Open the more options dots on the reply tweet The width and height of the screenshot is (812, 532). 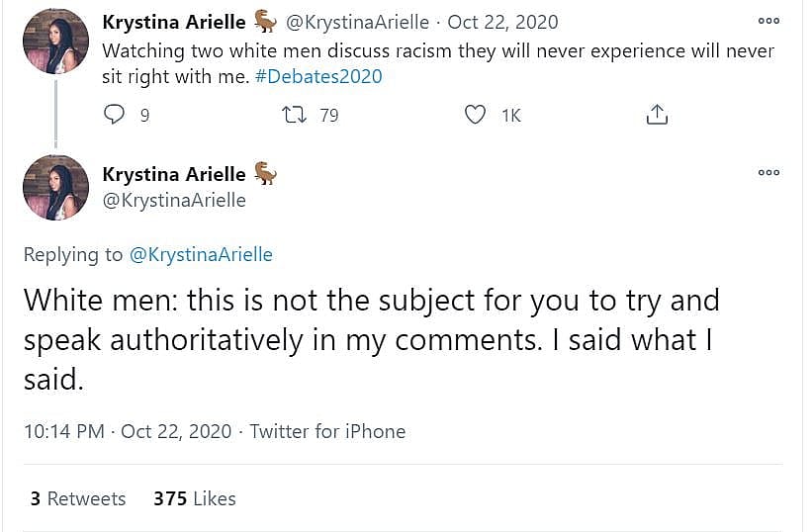click(768, 172)
